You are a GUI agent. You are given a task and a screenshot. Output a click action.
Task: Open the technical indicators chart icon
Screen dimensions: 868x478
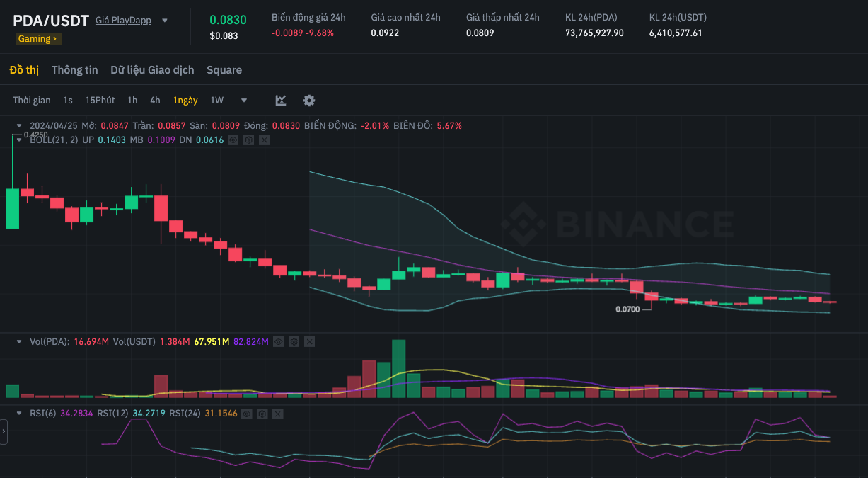point(281,101)
